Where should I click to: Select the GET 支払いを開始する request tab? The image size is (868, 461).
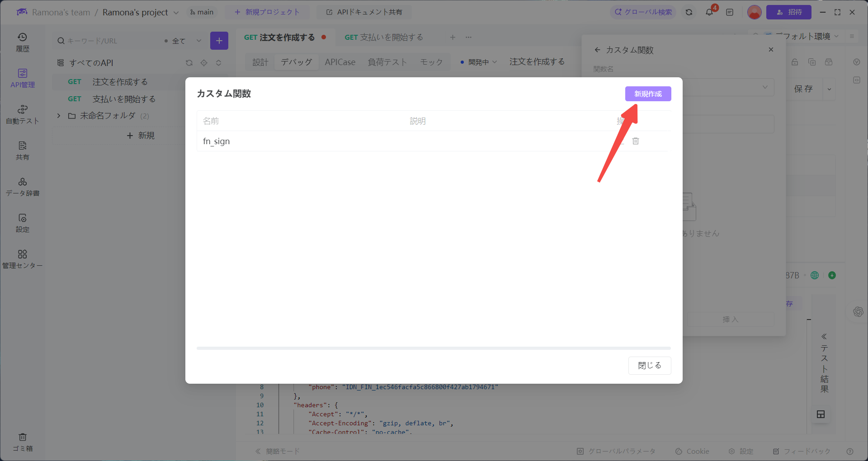[x=384, y=37]
